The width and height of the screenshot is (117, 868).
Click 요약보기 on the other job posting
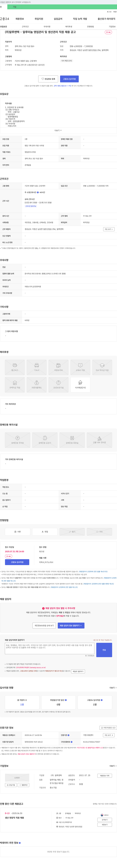[105, 820]
